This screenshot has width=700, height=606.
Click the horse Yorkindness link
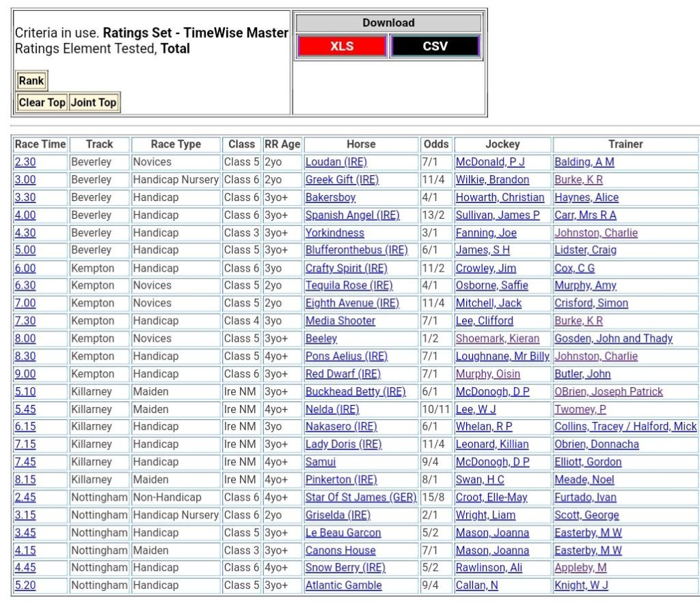tap(334, 233)
